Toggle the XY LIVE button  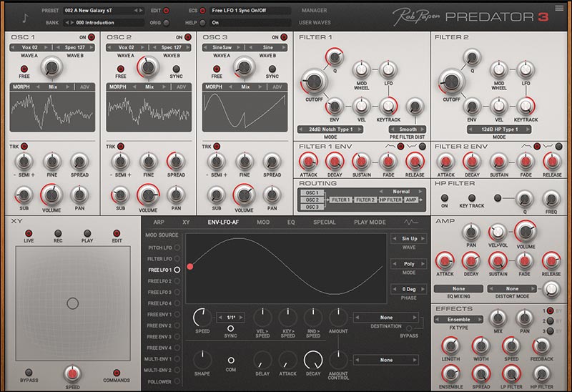[29, 233]
